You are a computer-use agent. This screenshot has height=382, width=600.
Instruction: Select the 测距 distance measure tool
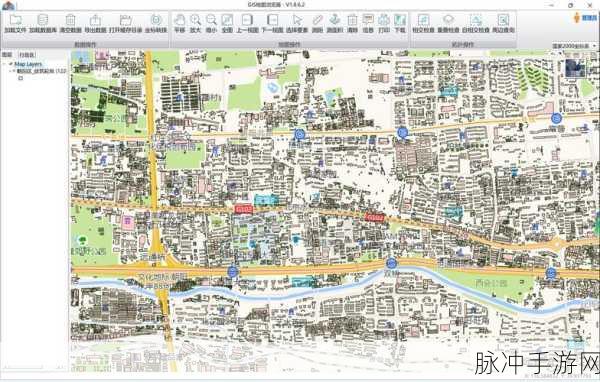(x=318, y=23)
